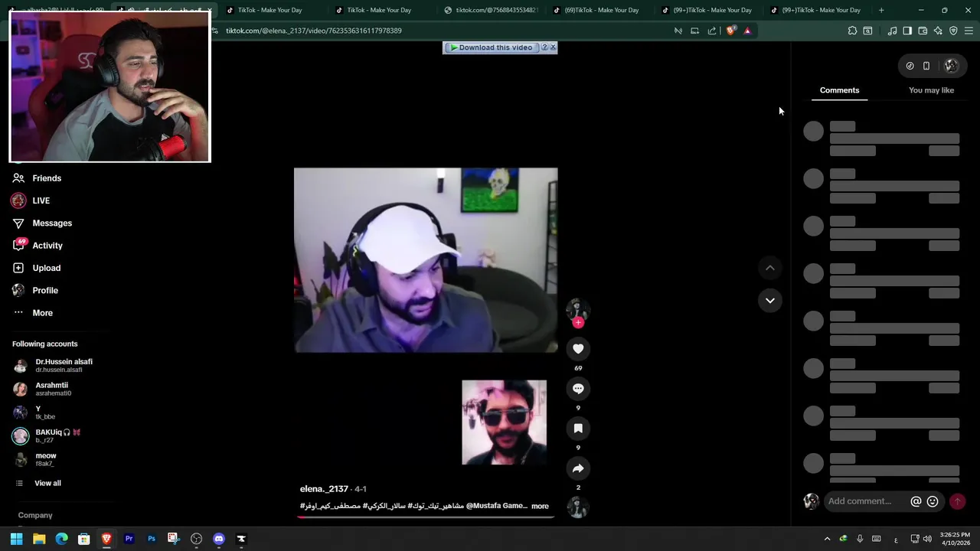Open Brave Rewards triangle icon
Image resolution: width=980 pixels, height=551 pixels.
coord(747,31)
